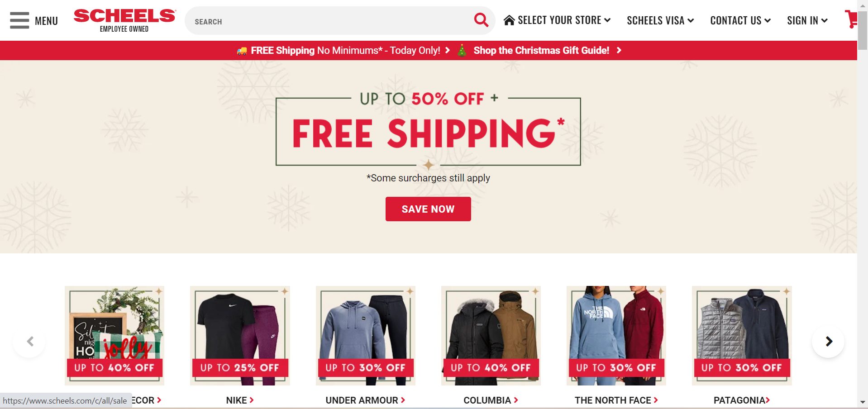Open the hamburger menu icon
The width and height of the screenshot is (868, 409).
coord(19,20)
